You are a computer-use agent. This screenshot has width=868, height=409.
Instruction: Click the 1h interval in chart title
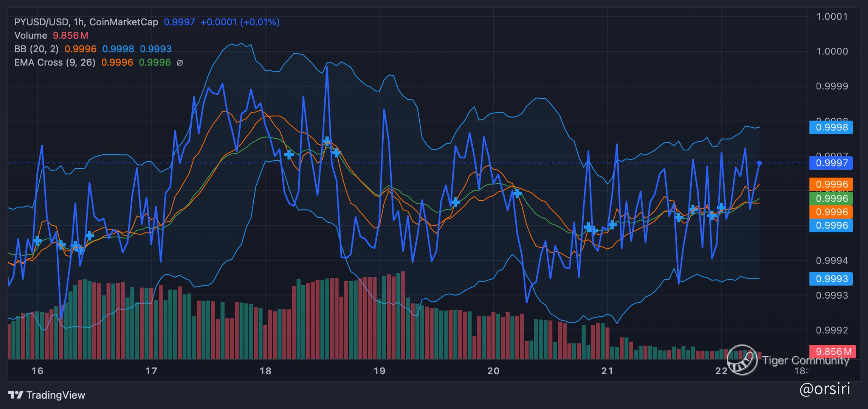coord(79,22)
